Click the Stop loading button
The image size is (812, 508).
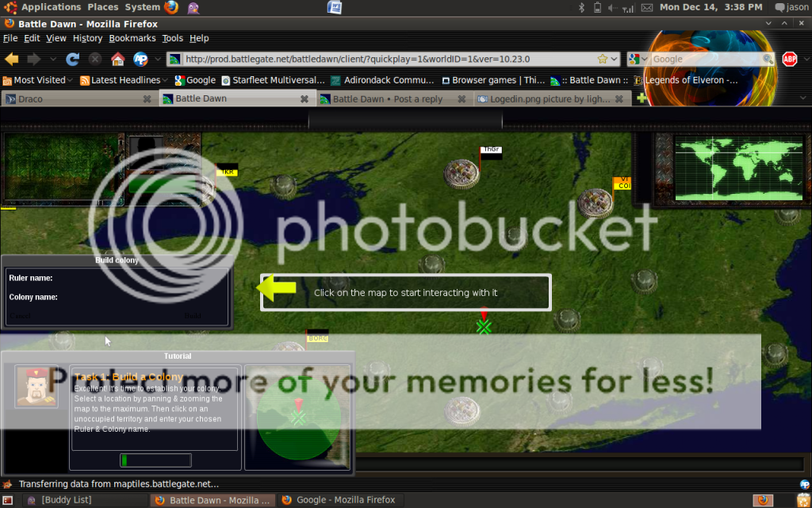click(95, 59)
